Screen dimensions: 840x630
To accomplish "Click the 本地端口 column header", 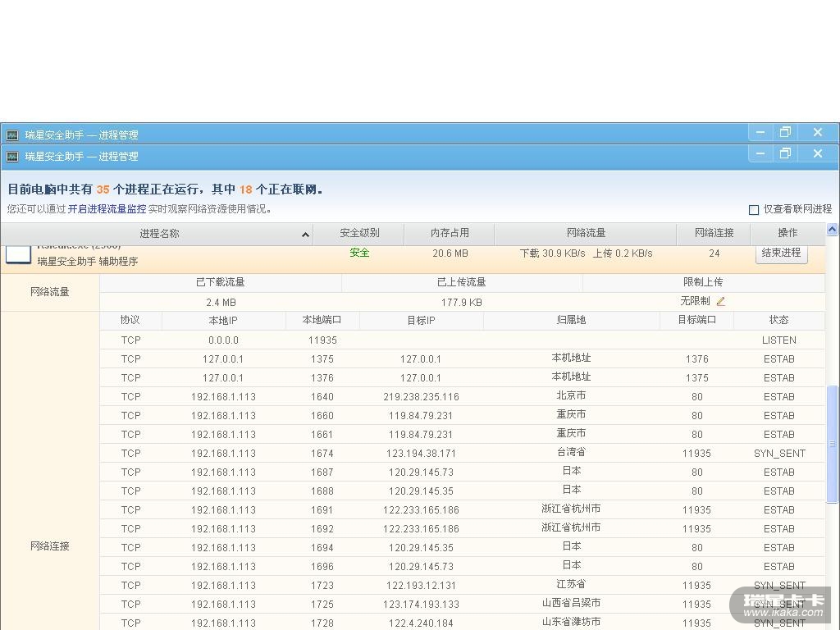I will [x=322, y=321].
